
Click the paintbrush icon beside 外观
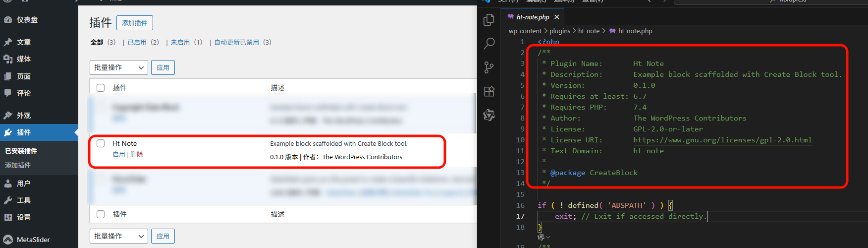coord(8,116)
